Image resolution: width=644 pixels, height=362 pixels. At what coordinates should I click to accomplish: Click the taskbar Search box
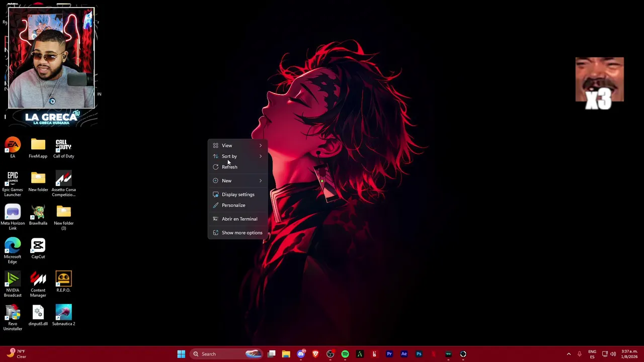227,354
